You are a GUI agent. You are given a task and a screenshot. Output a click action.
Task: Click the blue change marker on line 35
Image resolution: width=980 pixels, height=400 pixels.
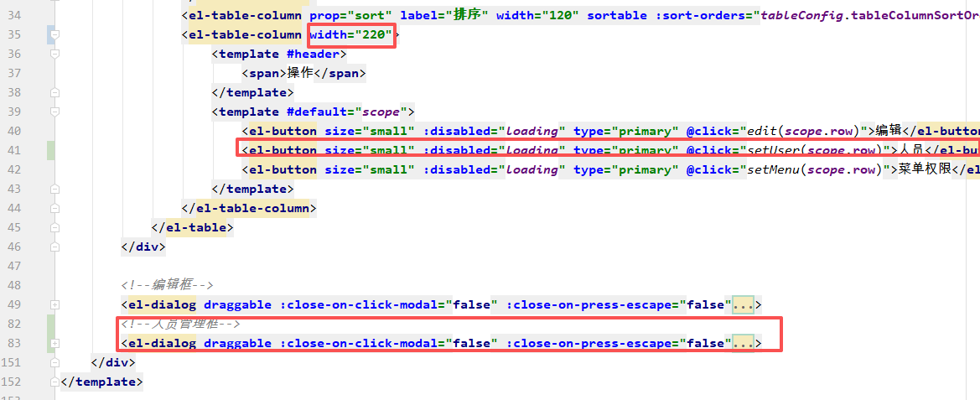[51, 34]
